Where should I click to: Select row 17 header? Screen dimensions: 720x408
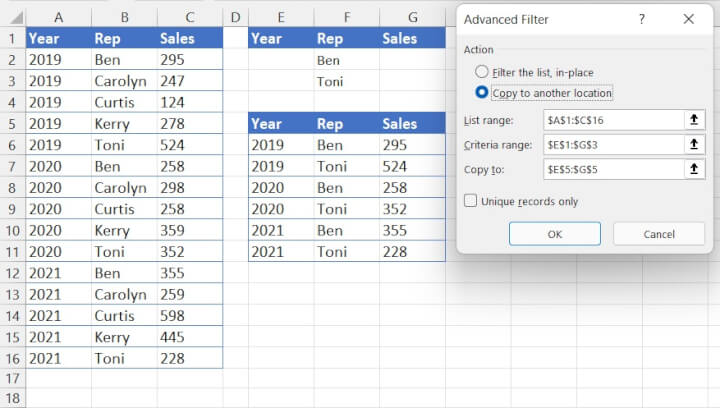(x=12, y=380)
